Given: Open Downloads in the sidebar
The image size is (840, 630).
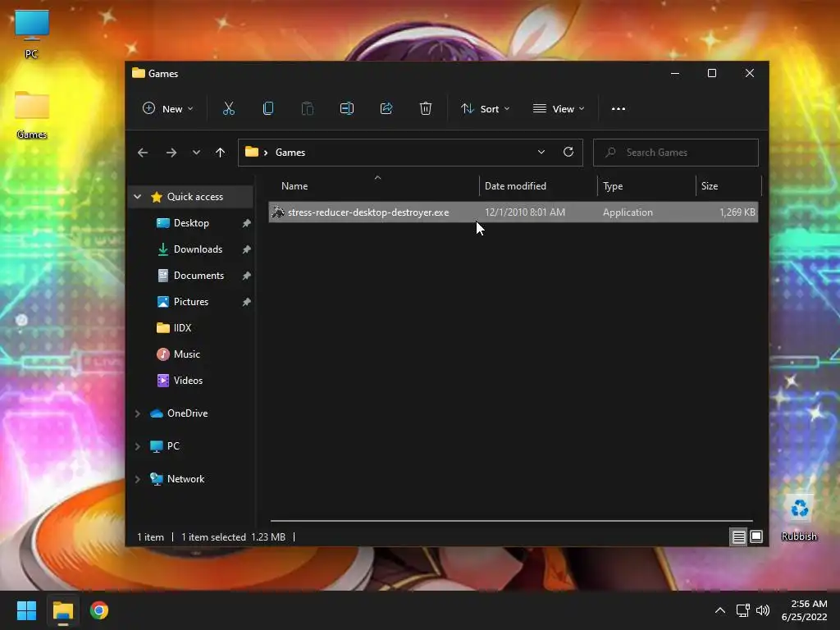Looking at the screenshot, I should [198, 249].
